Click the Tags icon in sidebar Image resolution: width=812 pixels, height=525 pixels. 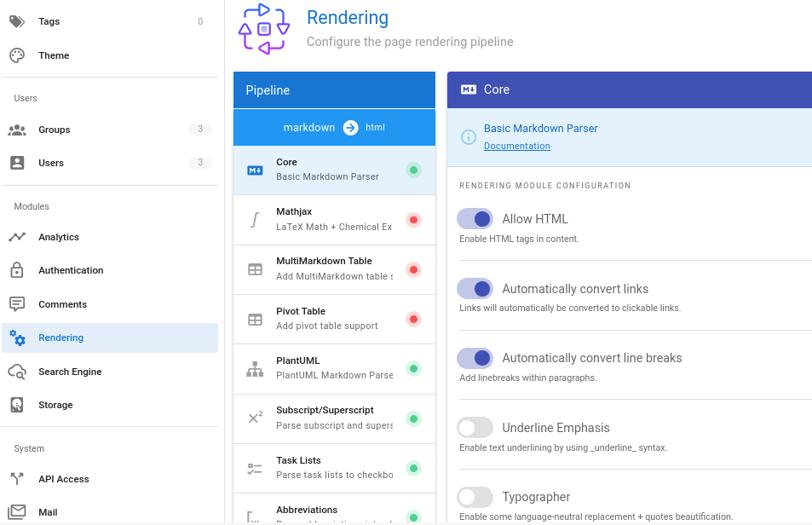click(17, 21)
